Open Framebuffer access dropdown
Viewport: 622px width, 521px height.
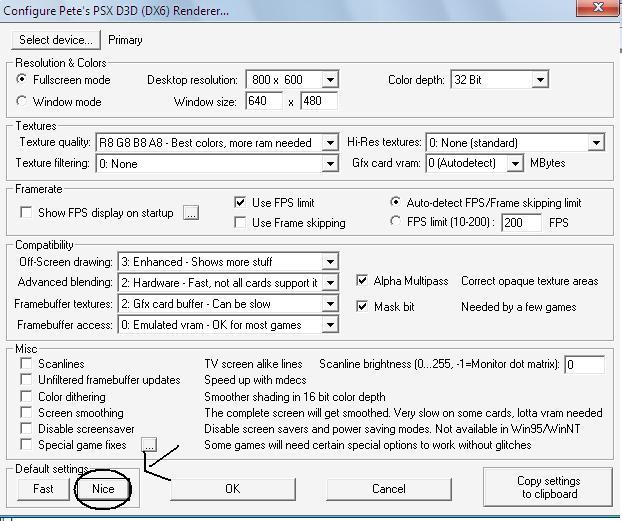tap(228, 325)
